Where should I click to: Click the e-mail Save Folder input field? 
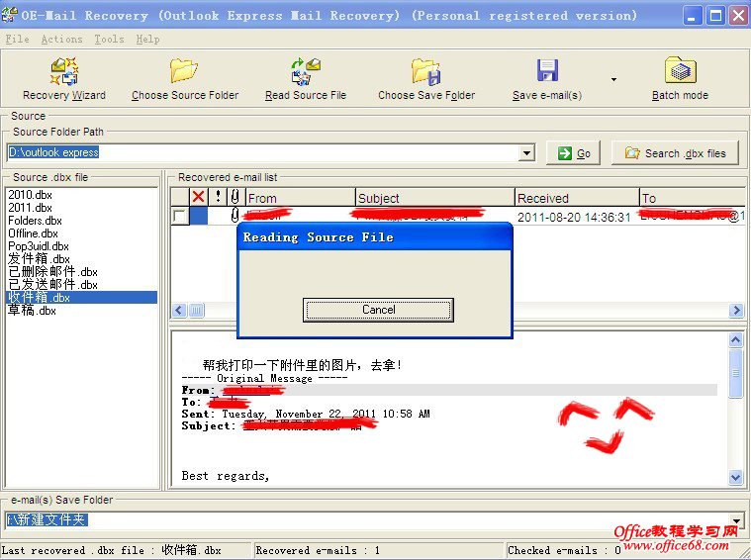click(x=368, y=520)
